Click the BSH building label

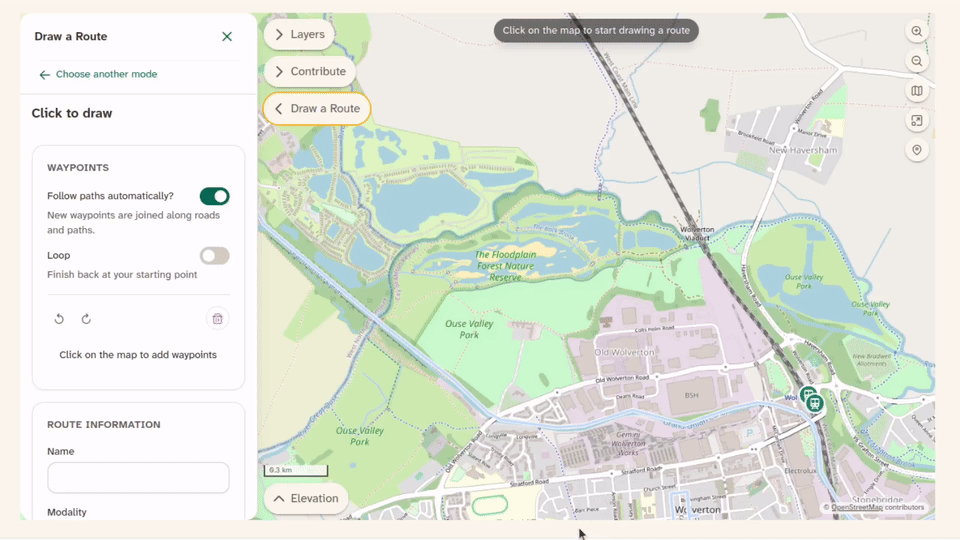click(691, 396)
